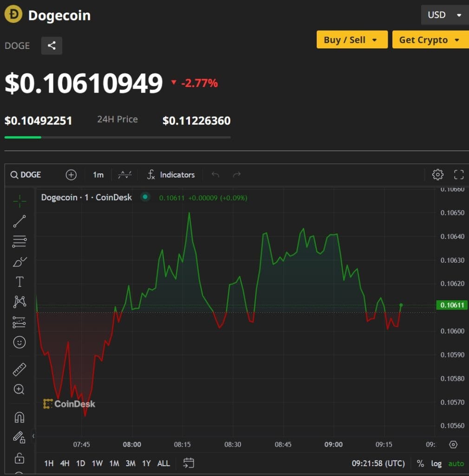Image resolution: width=469 pixels, height=476 pixels.
Task: Toggle auto scale
Action: [456, 463]
